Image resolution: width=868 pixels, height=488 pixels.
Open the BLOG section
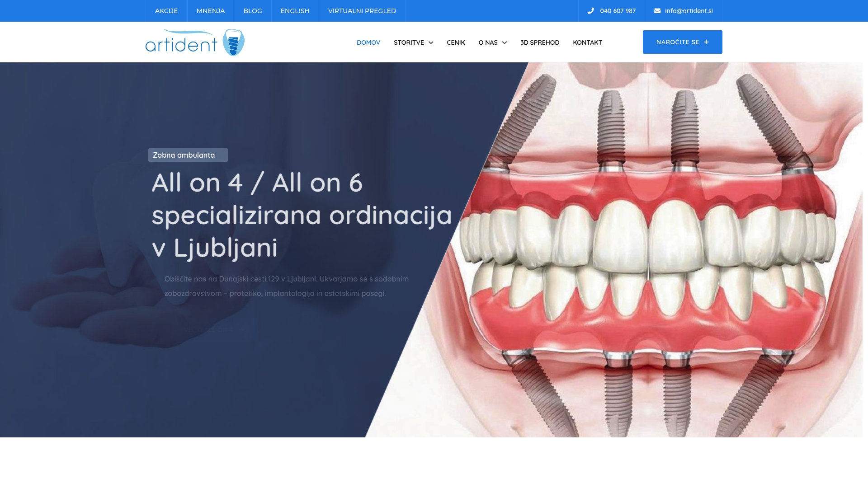coord(252,11)
